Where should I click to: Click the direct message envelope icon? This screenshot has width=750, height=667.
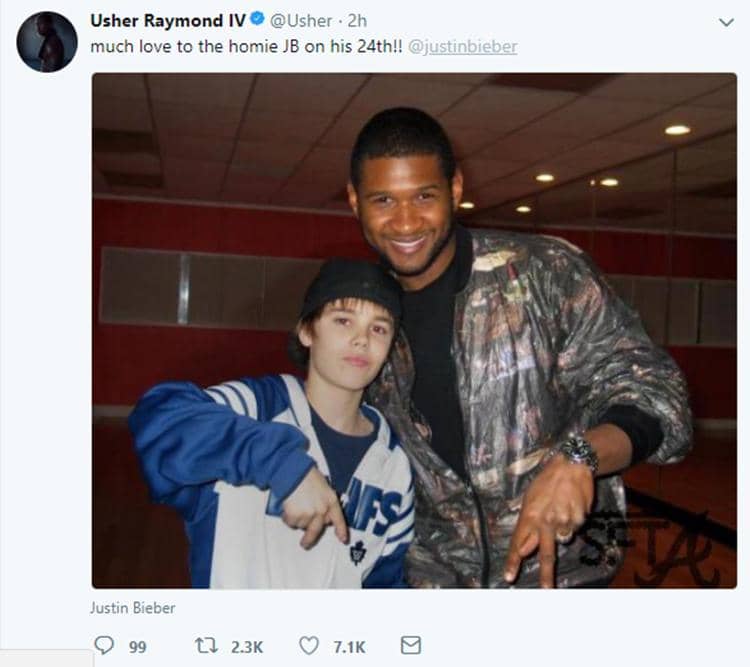tap(410, 646)
